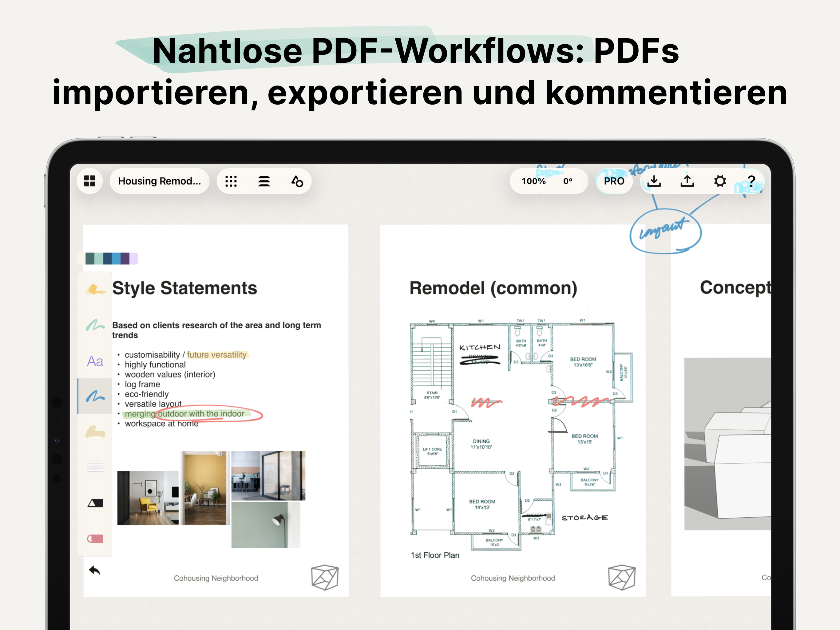Click the circled 'outdoor with the indoor' text

point(201,413)
